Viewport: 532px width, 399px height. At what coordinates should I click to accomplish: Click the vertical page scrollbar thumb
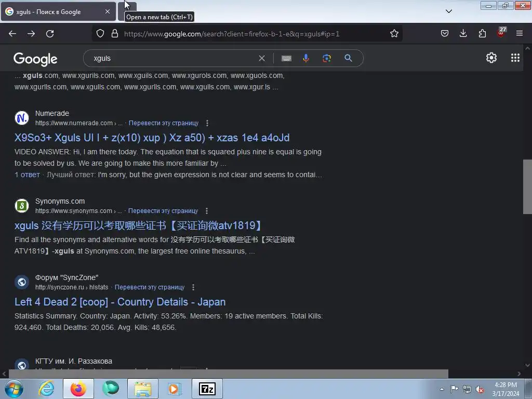(527, 187)
